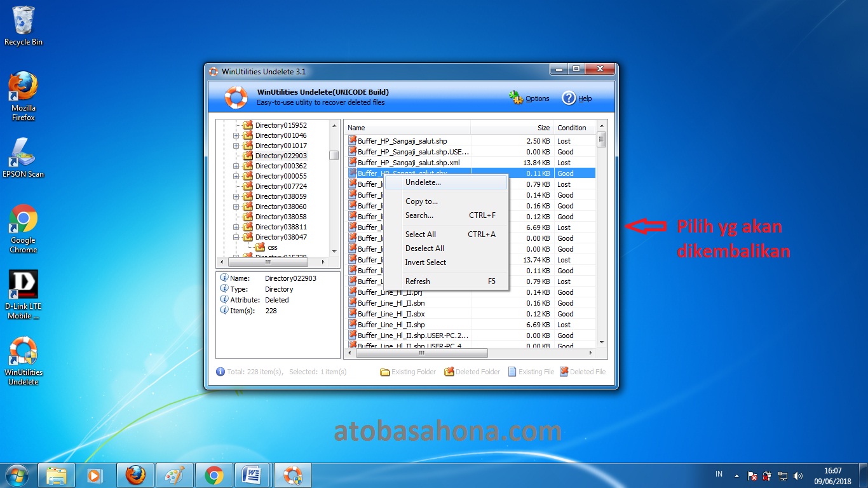Click the Deleted File legend icon

pos(564,372)
